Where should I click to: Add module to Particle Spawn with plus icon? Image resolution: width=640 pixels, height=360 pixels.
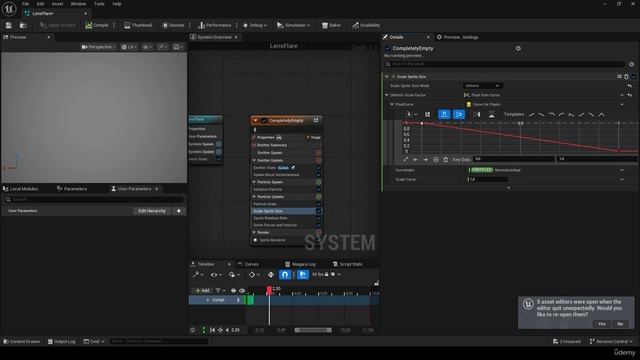tap(318, 182)
